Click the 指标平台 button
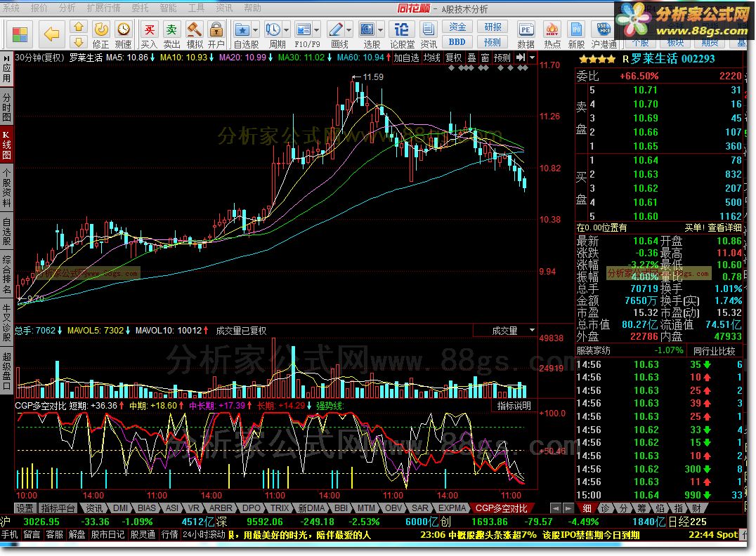Image resolution: width=756 pixels, height=556 pixels. [58, 508]
